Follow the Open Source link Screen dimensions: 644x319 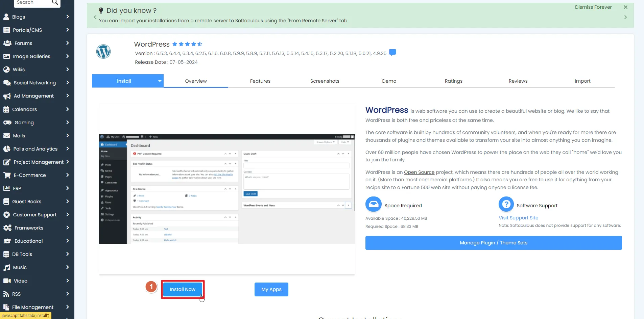tap(419, 172)
